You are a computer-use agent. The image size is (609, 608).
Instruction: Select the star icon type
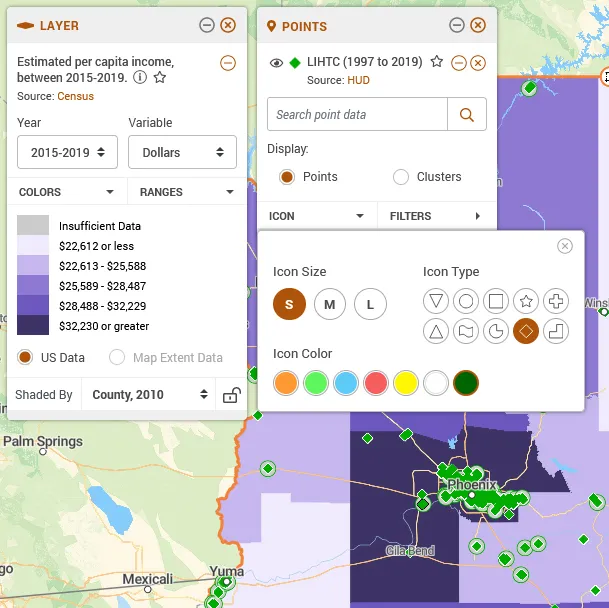526,301
